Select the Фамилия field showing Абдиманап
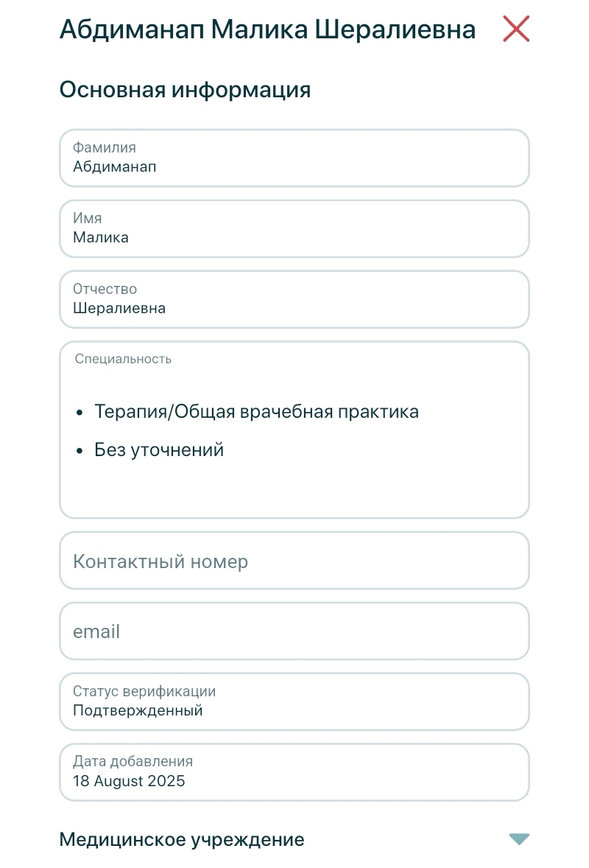The height and width of the screenshot is (868, 589). (294, 158)
